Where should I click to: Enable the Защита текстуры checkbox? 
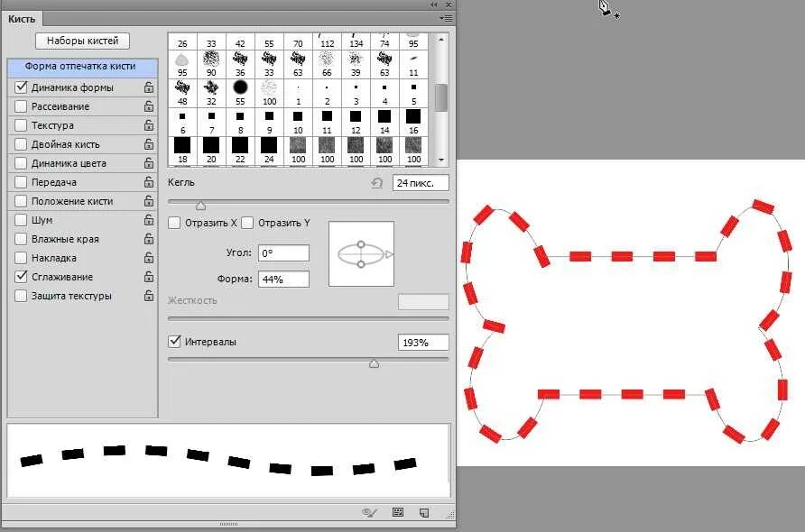click(21, 296)
